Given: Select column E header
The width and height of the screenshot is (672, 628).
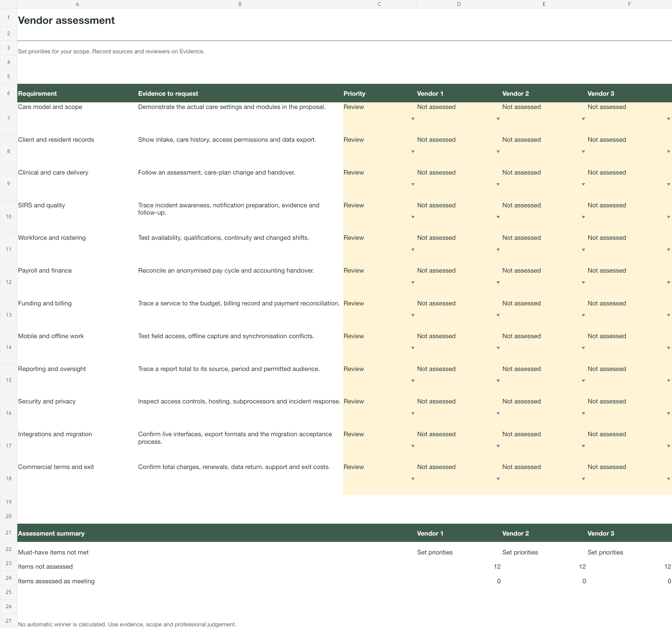Looking at the screenshot, I should click(x=544, y=4).
